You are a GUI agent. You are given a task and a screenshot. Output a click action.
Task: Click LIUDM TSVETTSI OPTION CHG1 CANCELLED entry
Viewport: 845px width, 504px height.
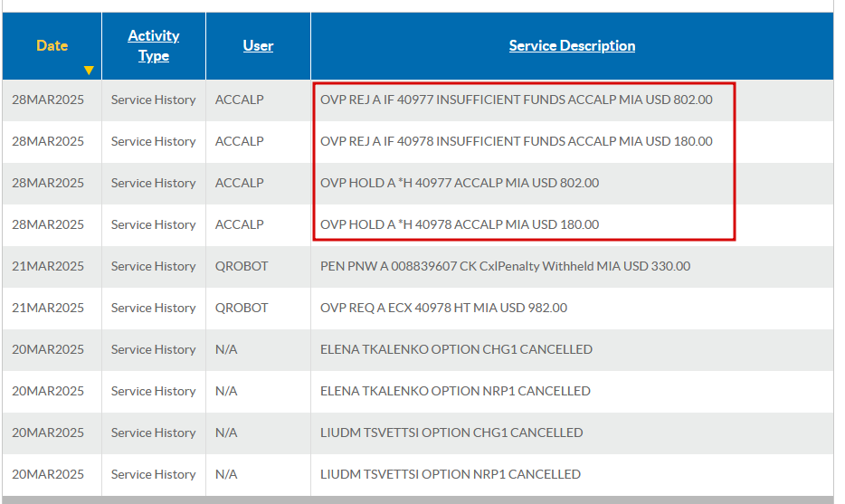451,433
